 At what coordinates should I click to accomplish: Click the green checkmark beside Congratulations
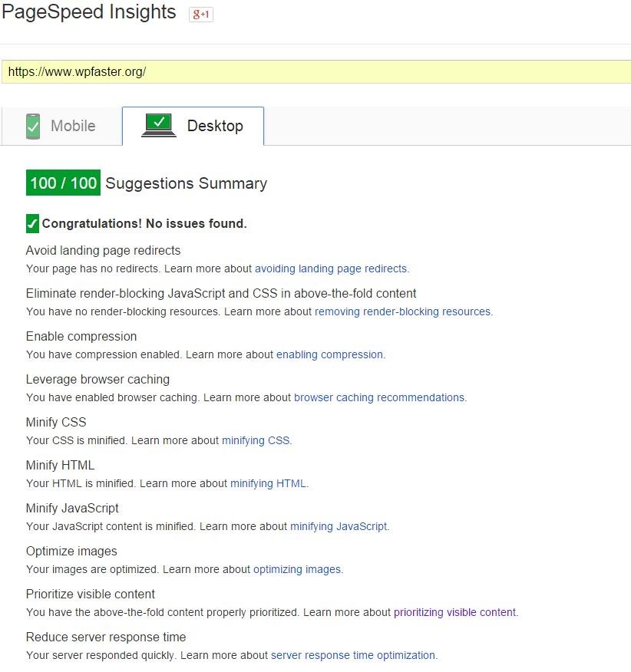(x=32, y=223)
